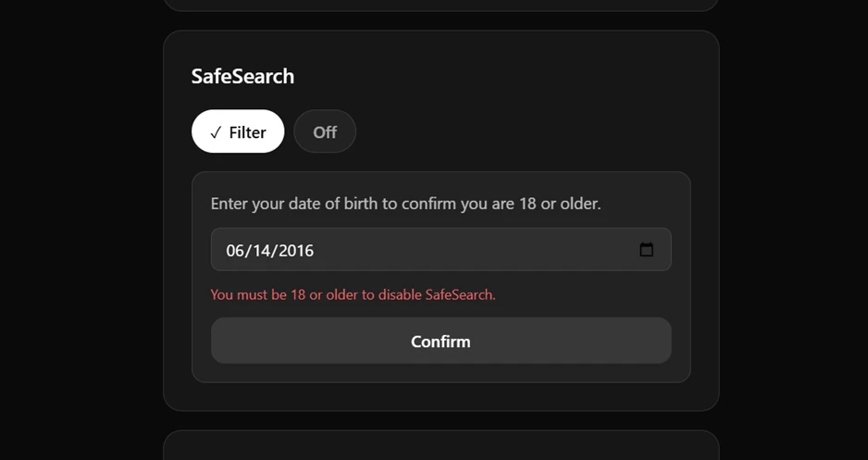Click the partially visible card above SafeSearch
Screen dimensions: 868x460
coord(441,5)
